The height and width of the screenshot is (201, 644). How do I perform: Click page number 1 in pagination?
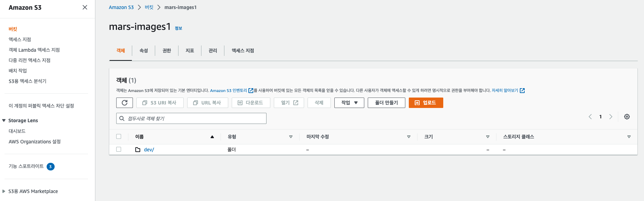click(601, 117)
